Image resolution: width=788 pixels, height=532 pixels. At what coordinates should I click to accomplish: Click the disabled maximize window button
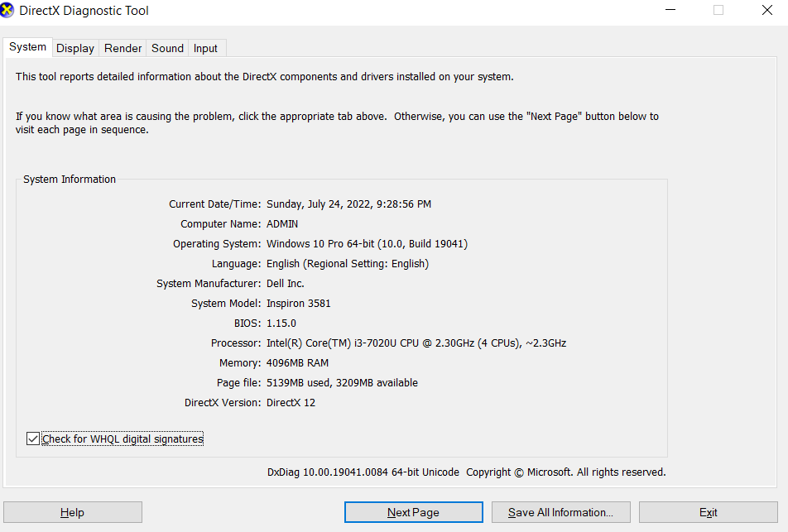[718, 10]
